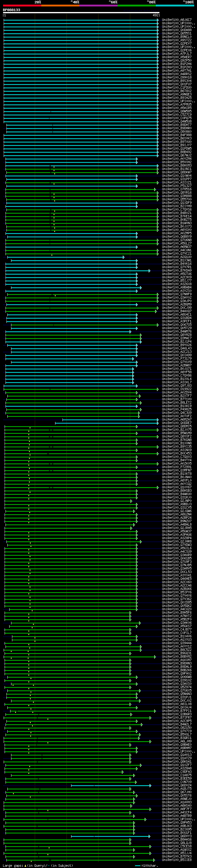
Task: Click the alignment bar for UniRef100_A2Q1U0
Action: (66, 257)
